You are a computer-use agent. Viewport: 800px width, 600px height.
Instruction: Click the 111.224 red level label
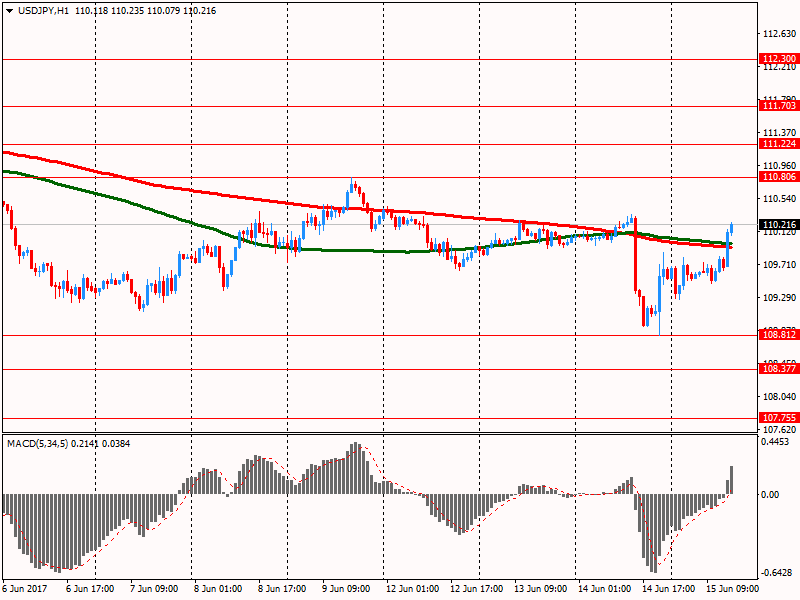(779, 144)
